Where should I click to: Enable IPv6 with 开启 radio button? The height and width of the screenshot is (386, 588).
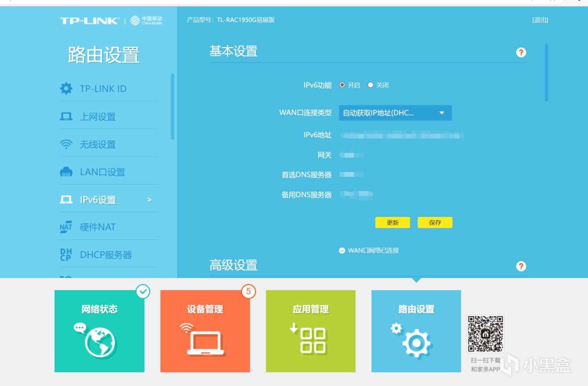[342, 85]
